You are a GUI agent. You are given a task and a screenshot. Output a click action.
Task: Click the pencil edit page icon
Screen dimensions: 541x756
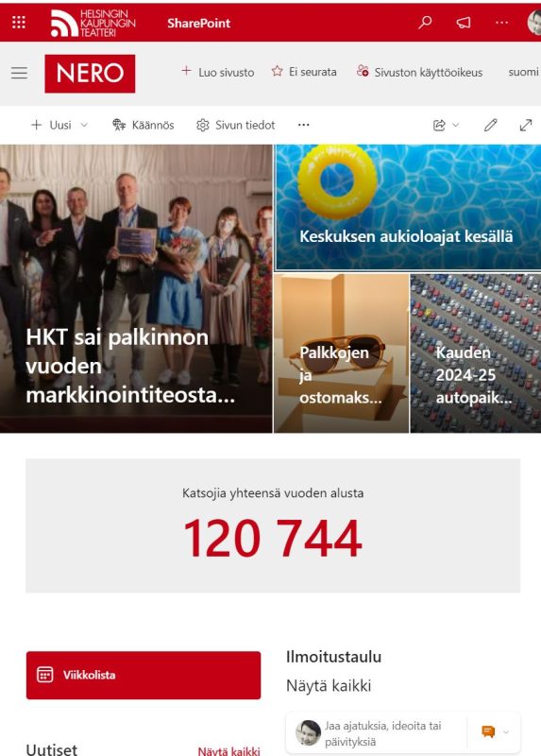click(x=490, y=125)
